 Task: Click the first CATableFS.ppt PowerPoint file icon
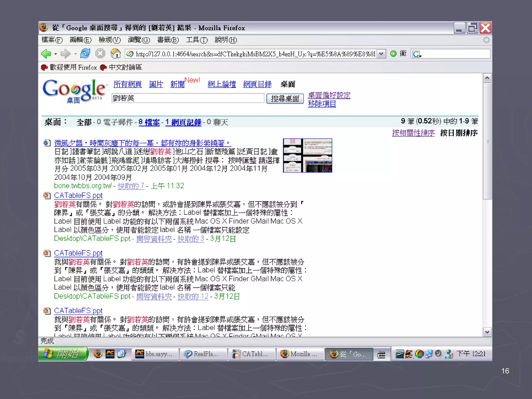(47, 195)
